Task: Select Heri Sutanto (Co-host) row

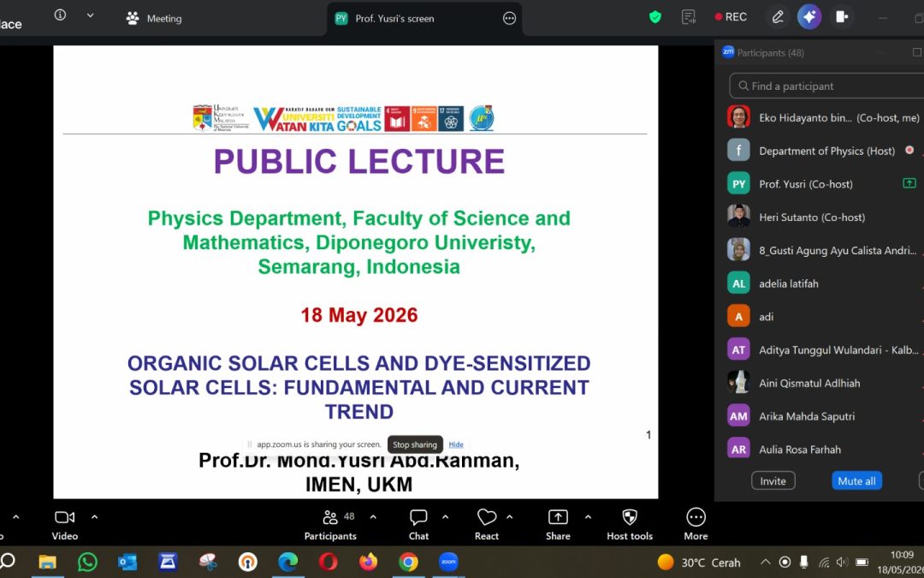Action: tap(823, 217)
